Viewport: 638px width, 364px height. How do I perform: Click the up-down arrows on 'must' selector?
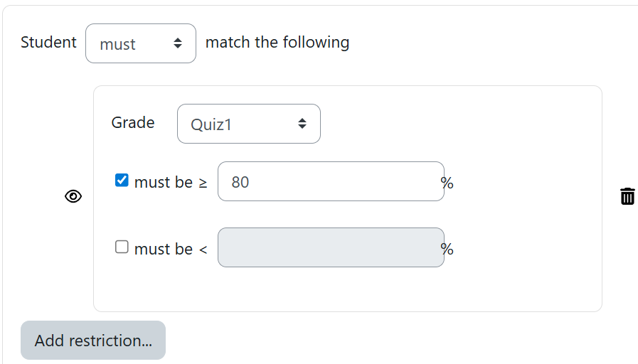point(178,43)
